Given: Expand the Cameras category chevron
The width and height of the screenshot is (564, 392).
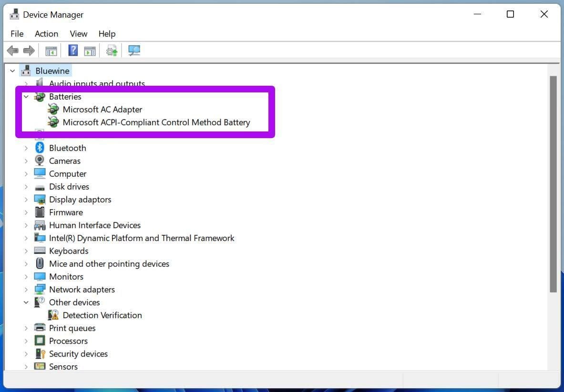Looking at the screenshot, I should click(26, 161).
